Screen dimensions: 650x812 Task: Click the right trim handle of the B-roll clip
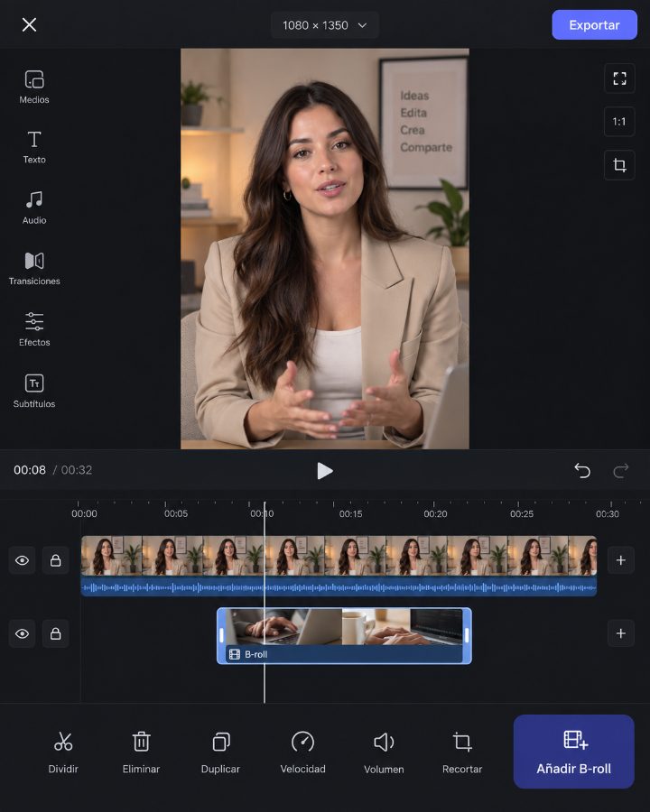[x=467, y=635]
